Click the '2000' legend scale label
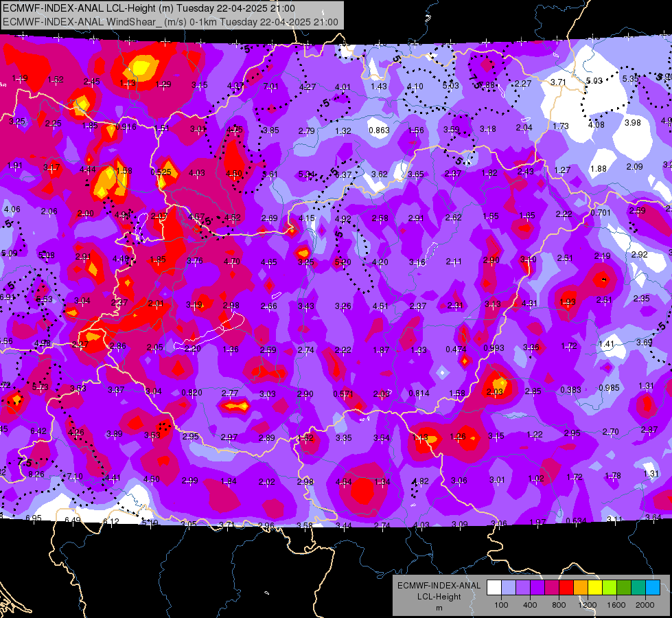Image resolution: width=672 pixels, height=618 pixels. pos(645,605)
